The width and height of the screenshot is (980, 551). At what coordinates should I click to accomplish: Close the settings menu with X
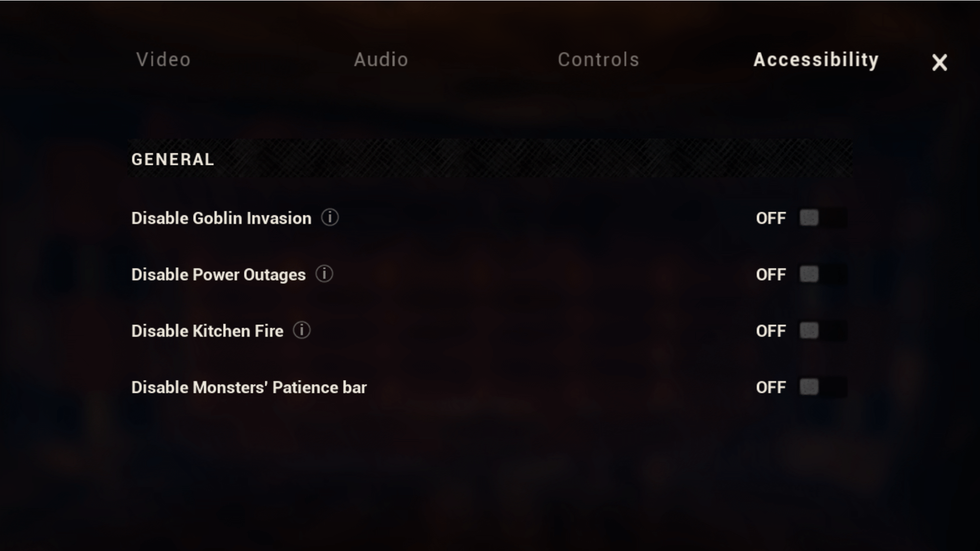[x=939, y=63]
